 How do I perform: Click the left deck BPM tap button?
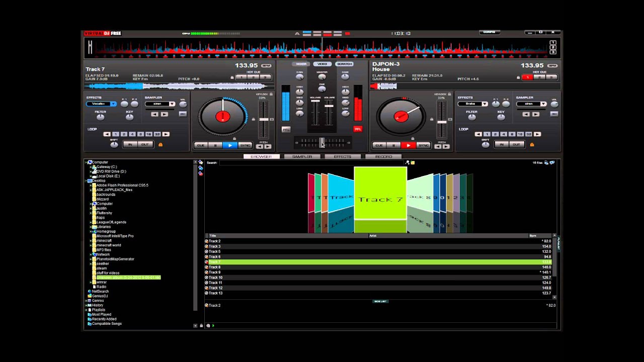[266, 66]
